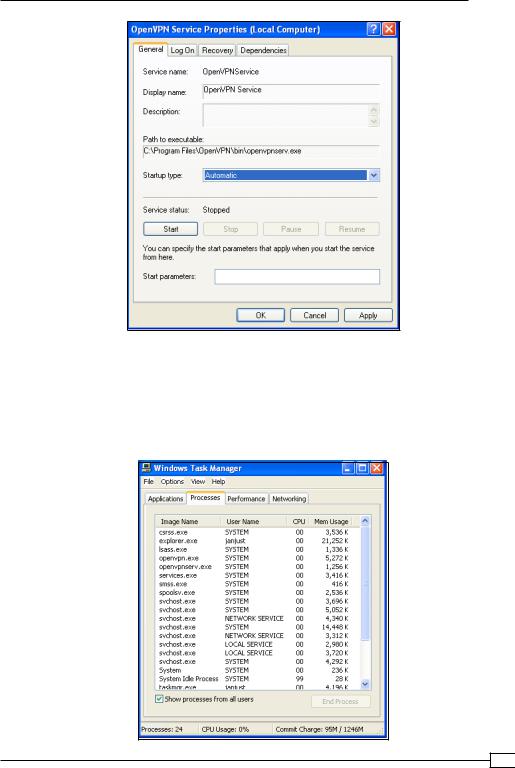This screenshot has height=768, width=515.
Task: Select svchost.exe using 14,448 K memory
Action: [257, 627]
